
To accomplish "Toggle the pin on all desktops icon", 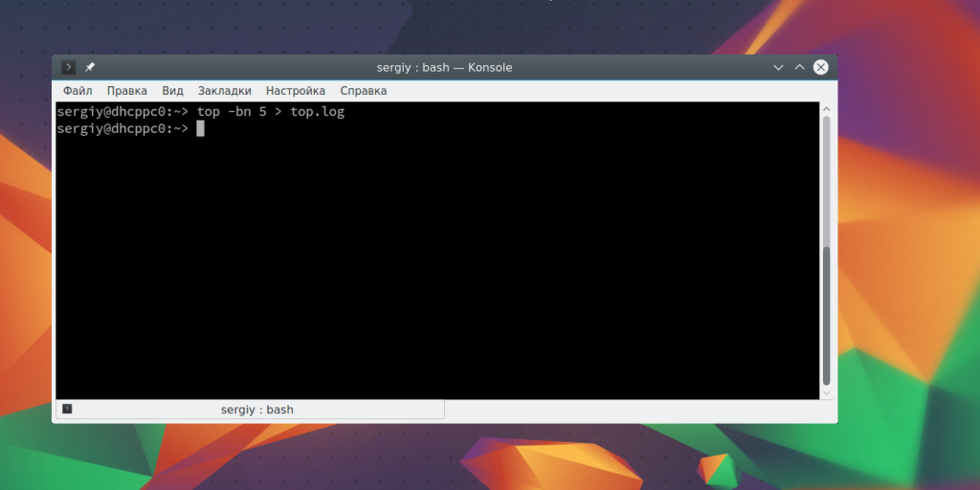I will tap(90, 67).
